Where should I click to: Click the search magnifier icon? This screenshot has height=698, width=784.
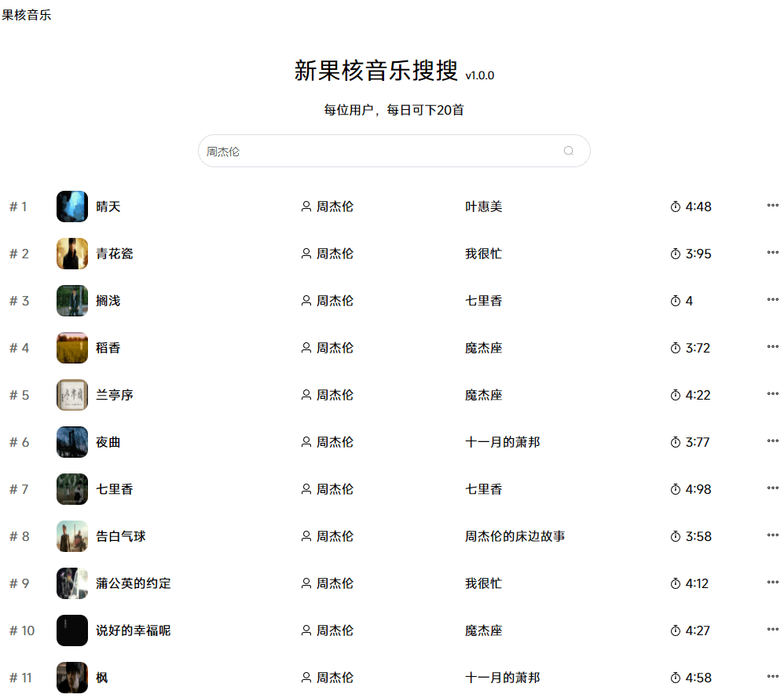click(x=569, y=151)
